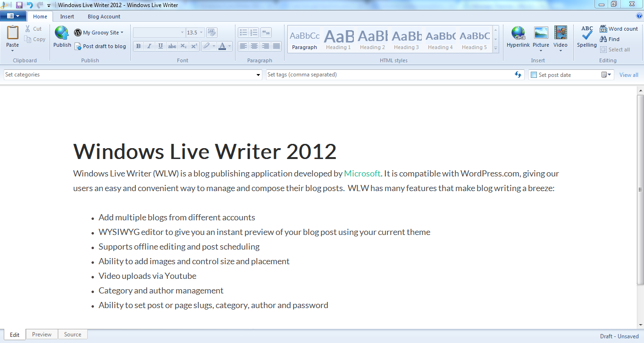Run the Spelling checker
Viewport: 644px width, 343px height.
click(x=586, y=37)
